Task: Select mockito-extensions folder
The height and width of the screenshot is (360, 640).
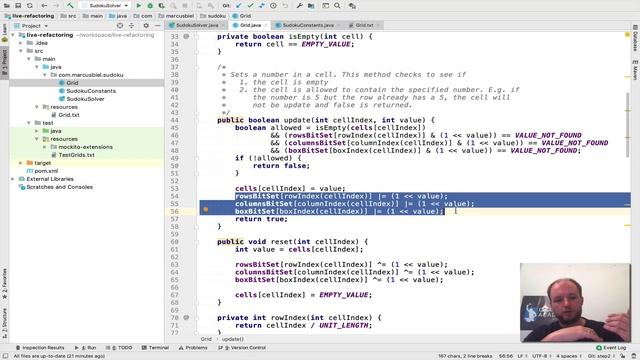Action: pos(85,147)
